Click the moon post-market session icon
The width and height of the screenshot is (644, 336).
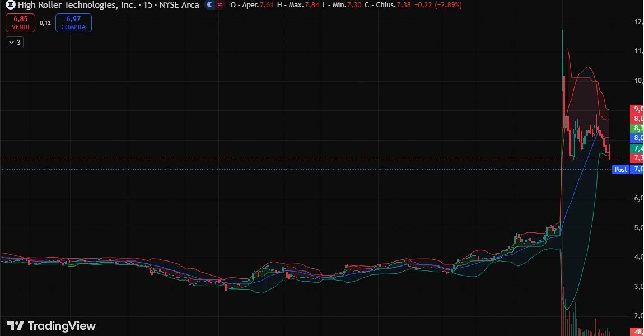(210, 5)
